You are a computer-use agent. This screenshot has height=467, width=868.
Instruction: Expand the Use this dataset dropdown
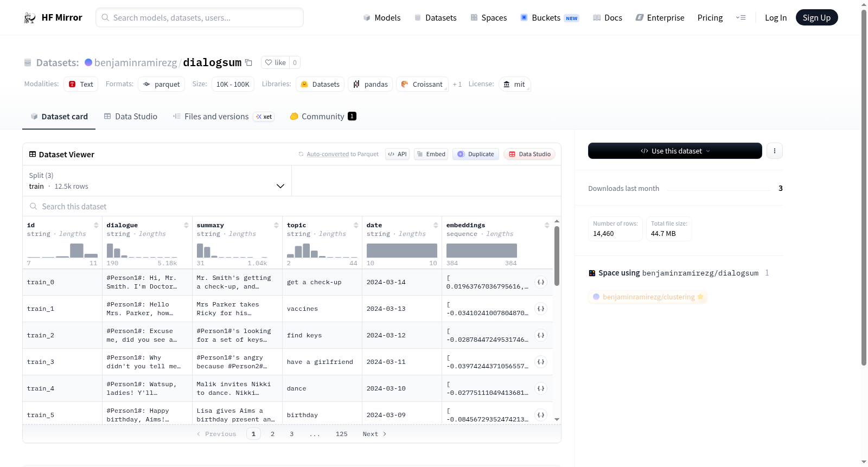coord(675,151)
